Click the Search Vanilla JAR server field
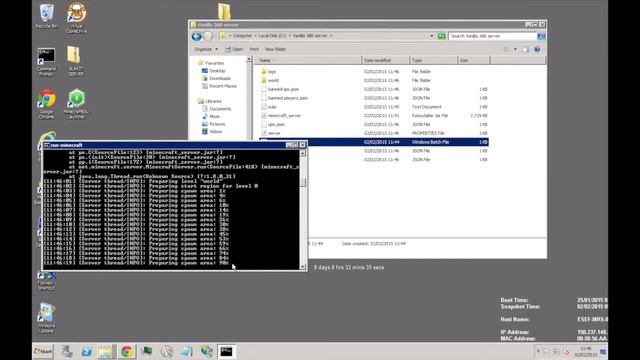Viewport: 640px width, 360px height. pyautogui.click(x=492, y=36)
